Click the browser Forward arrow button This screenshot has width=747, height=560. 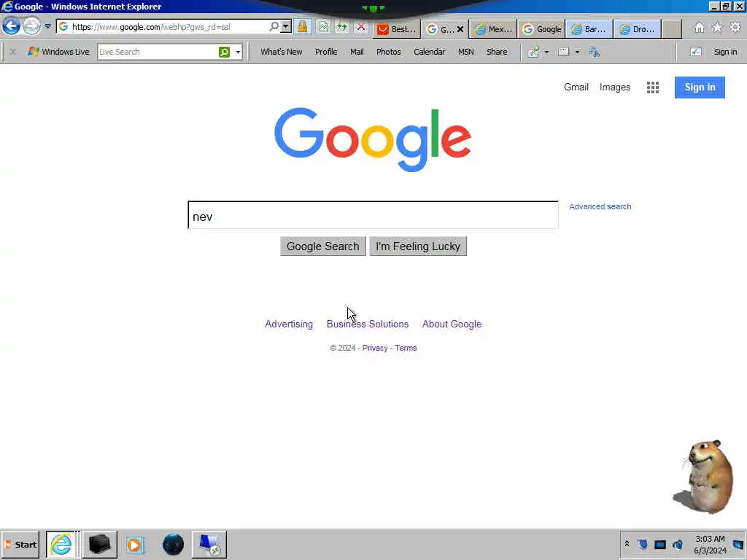pyautogui.click(x=32, y=26)
